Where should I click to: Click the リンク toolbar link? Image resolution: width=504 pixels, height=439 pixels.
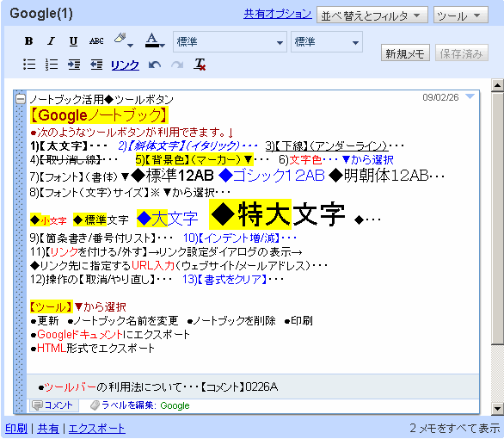pyautogui.click(x=125, y=65)
